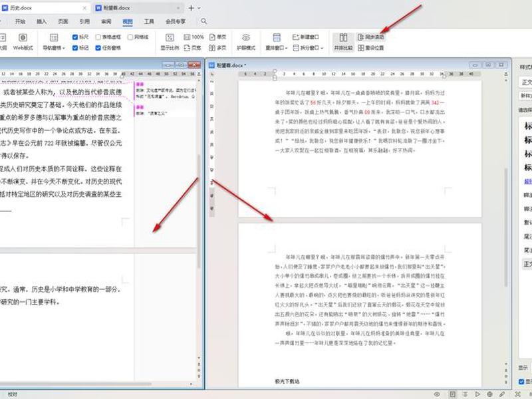This screenshot has width=532, height=399.
Task: Open the 导航窗格 navigation pane dropdown
Action: tap(54, 42)
